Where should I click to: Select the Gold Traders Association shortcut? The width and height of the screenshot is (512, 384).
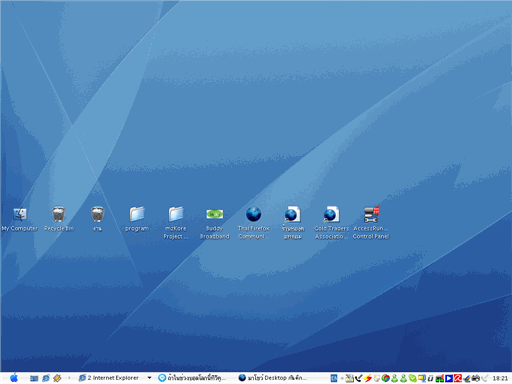(331, 223)
